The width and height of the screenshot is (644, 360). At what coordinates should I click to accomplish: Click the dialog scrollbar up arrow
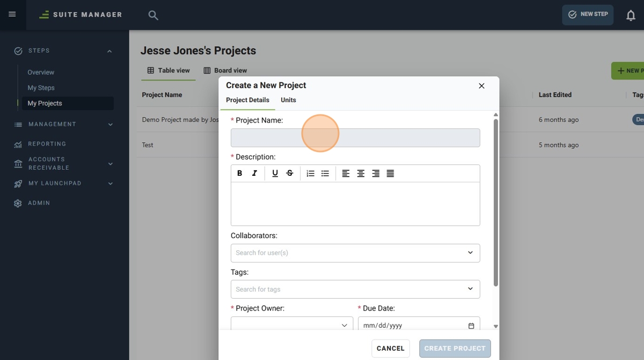click(496, 114)
